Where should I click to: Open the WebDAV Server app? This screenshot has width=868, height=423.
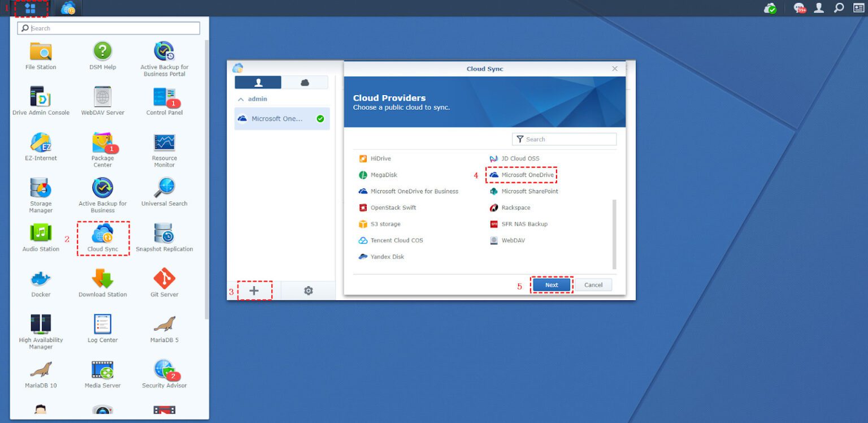point(103,101)
